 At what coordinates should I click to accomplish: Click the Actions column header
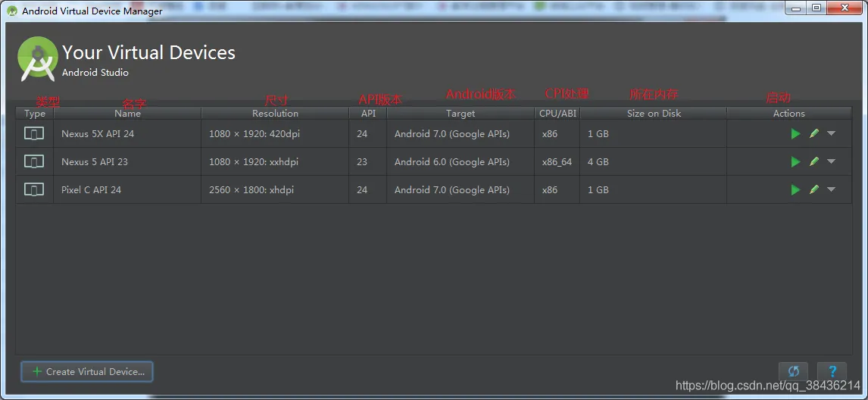[x=788, y=113]
